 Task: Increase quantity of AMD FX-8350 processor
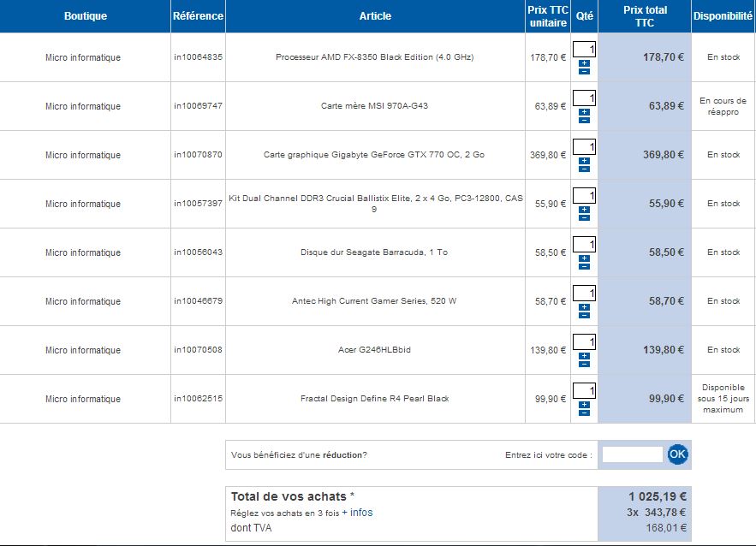[x=584, y=62]
